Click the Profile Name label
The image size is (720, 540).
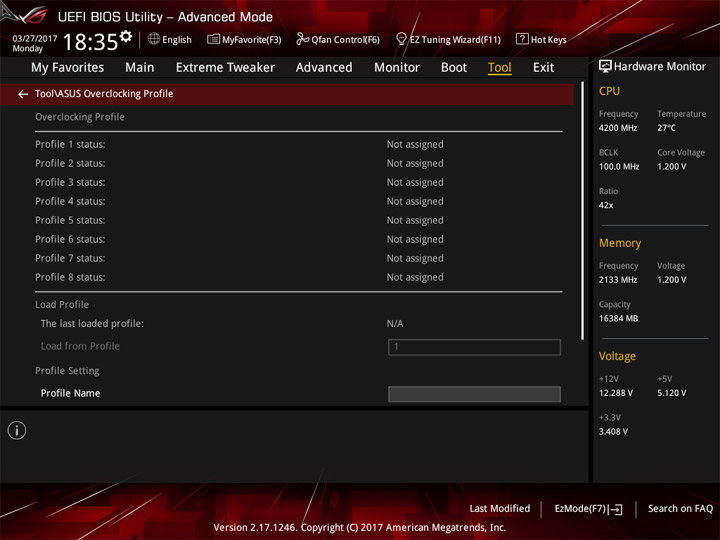(70, 393)
